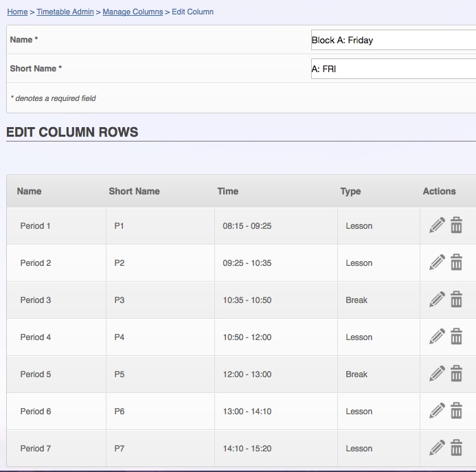The image size is (476, 472).
Task: Click Period 7's 'Lesson' type cell
Action: pyautogui.click(x=378, y=448)
